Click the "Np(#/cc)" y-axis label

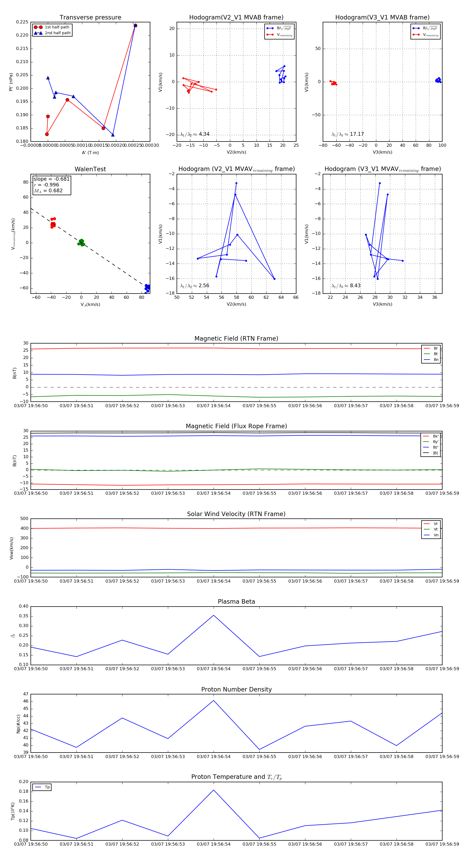[x=18, y=723]
